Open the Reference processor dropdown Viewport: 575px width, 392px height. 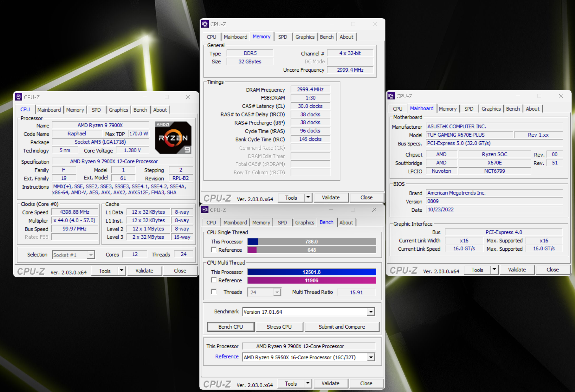click(371, 358)
